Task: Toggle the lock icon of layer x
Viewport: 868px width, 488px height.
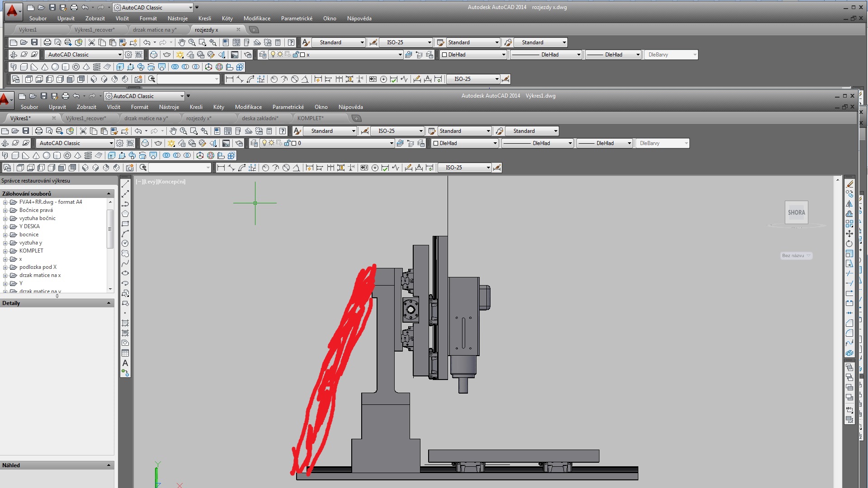Action: coord(296,55)
